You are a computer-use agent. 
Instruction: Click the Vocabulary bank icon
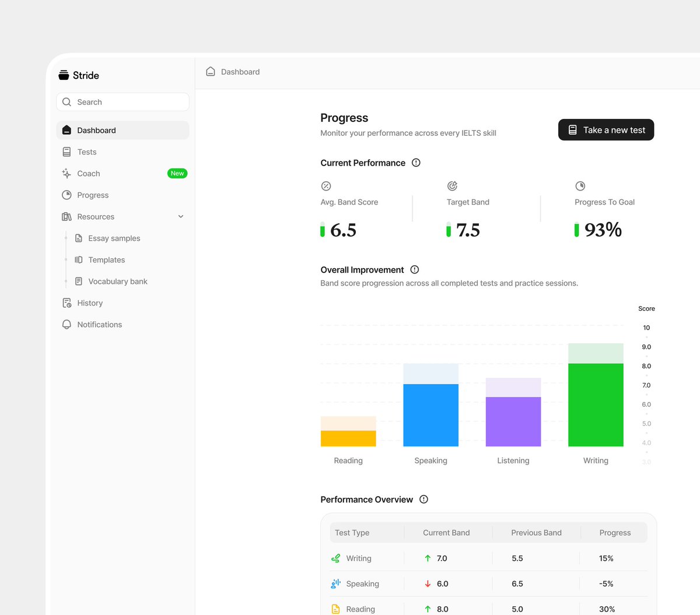pyautogui.click(x=79, y=281)
